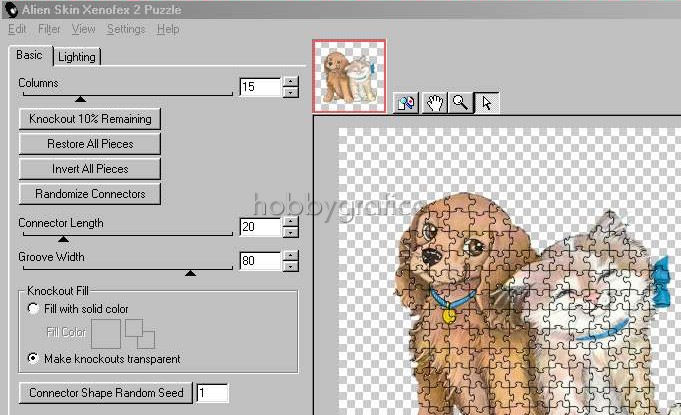Viewport: 681px width, 415px height.
Task: Click the Groove Width slider handle
Action: point(191,271)
